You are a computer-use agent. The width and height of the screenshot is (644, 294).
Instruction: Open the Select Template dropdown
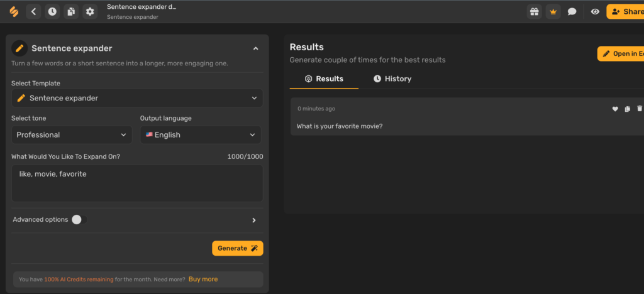point(137,98)
